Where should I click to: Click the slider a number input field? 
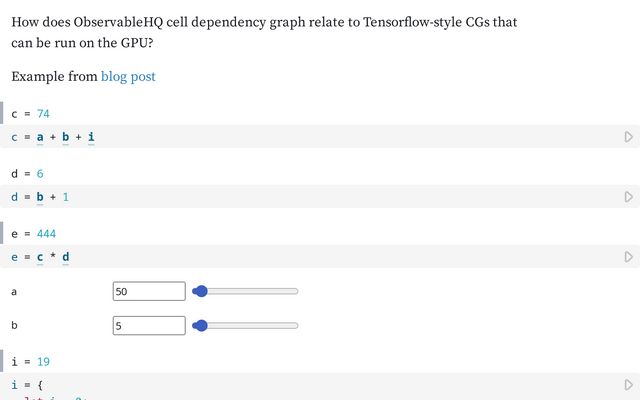[149, 291]
